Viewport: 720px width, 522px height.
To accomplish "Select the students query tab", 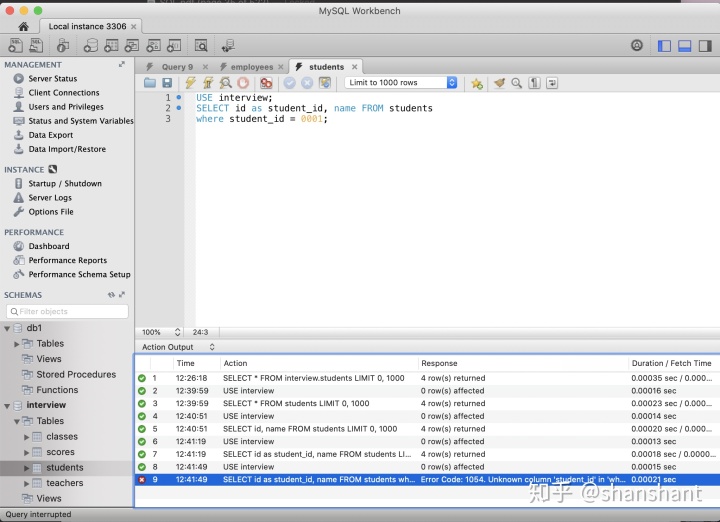I will click(x=326, y=67).
